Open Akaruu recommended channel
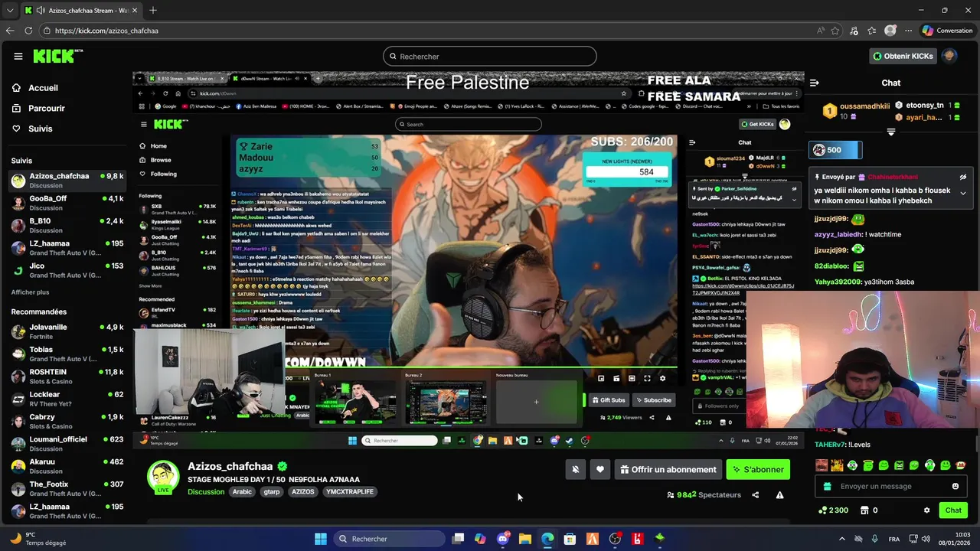 click(x=67, y=466)
